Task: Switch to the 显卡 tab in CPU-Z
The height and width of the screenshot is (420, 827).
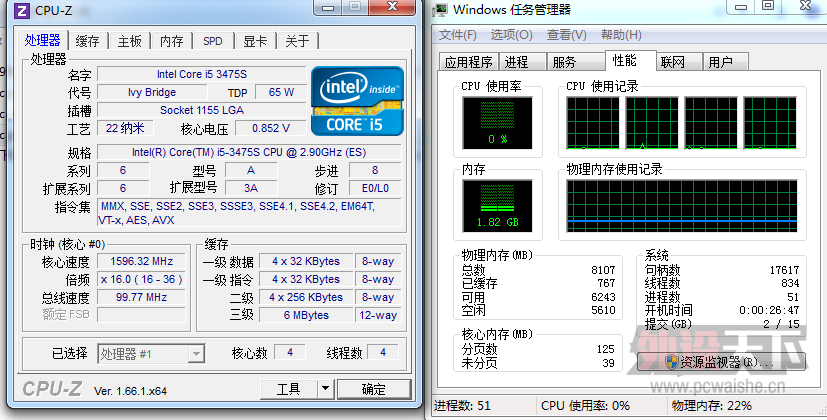Action: click(x=255, y=41)
